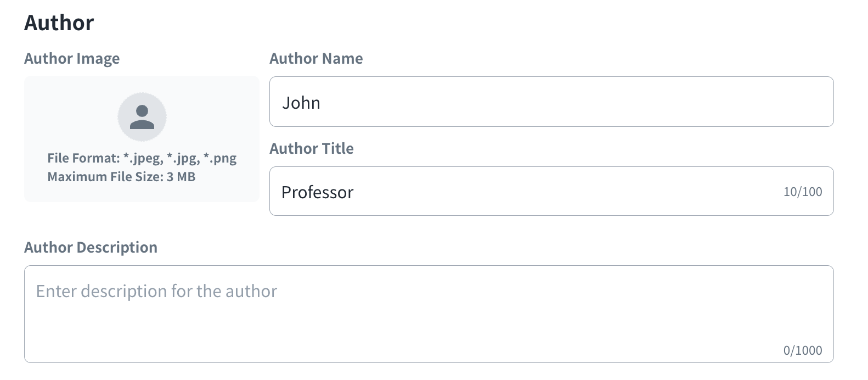
Task: Click the 10/100 character counter
Action: pos(803,192)
